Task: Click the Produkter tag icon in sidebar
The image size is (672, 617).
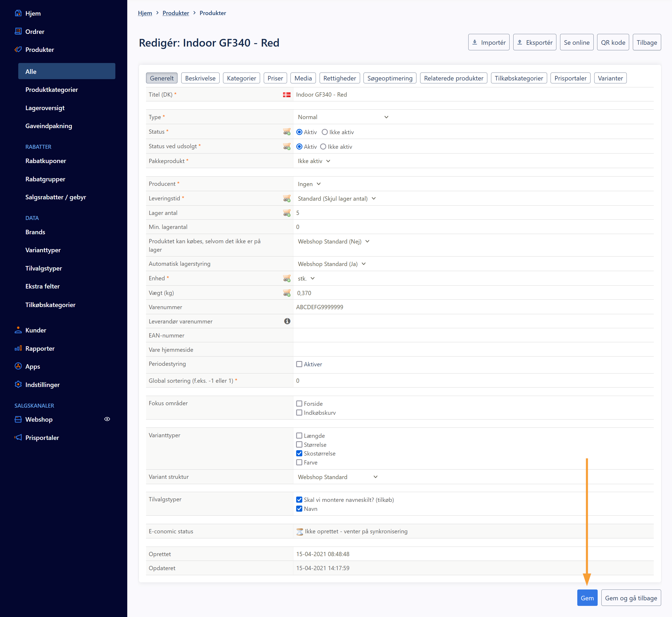Action: coord(18,49)
